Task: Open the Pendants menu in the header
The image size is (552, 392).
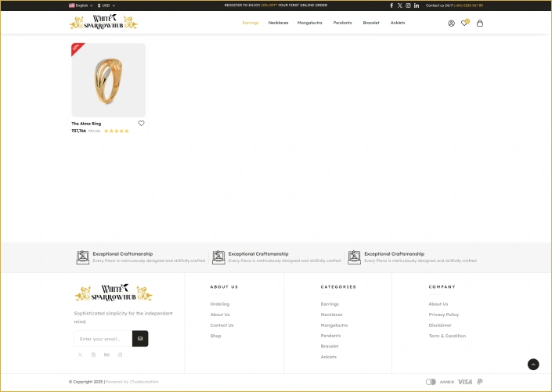Action: (342, 23)
